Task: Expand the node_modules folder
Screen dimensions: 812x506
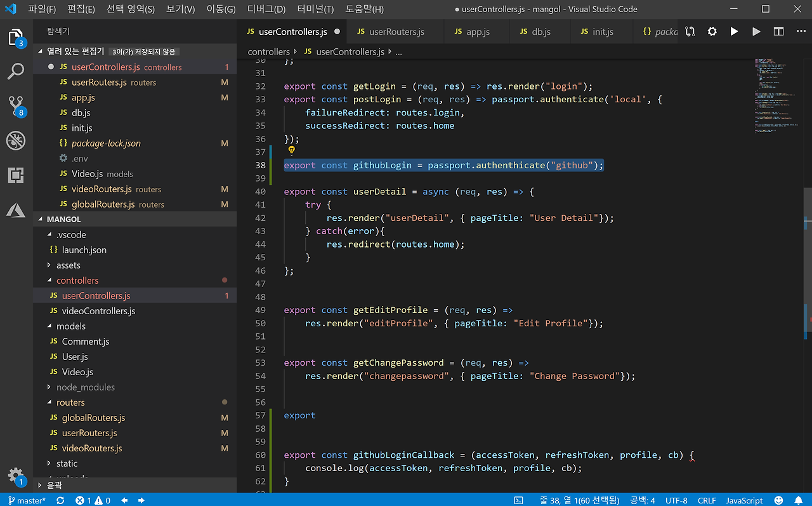Action: click(85, 387)
